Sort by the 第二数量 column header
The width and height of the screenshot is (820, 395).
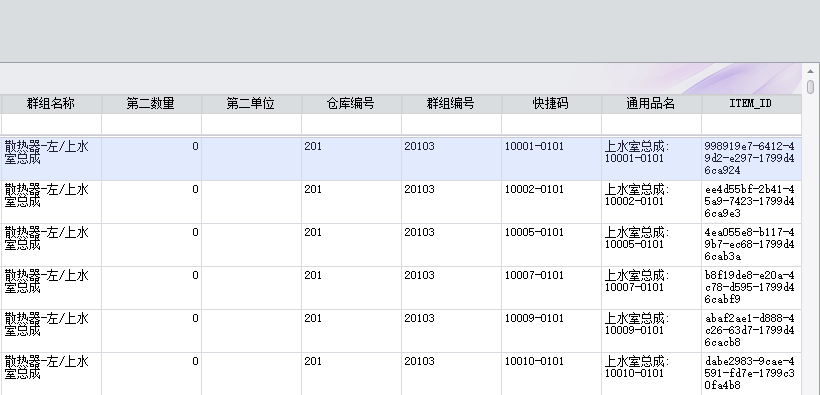coord(151,104)
